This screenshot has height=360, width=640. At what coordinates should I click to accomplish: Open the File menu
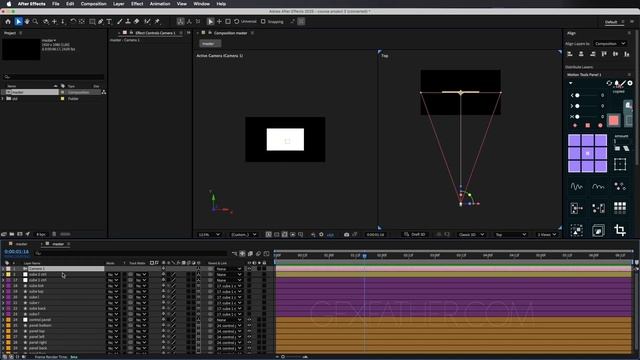56,4
